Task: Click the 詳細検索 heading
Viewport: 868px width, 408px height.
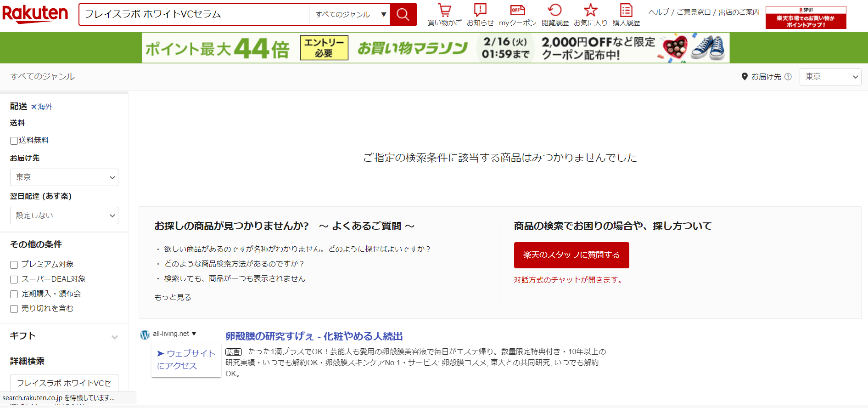Action: coord(27,361)
